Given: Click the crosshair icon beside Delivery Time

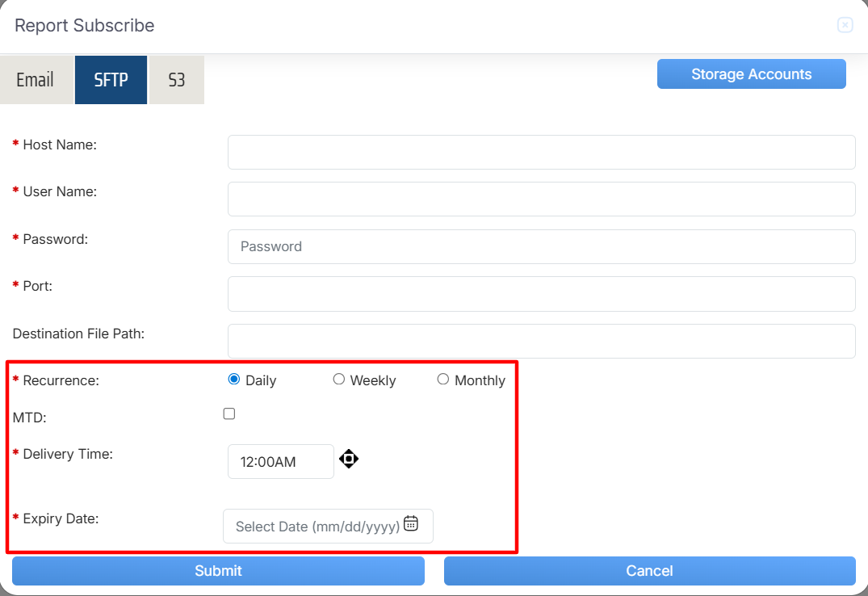Looking at the screenshot, I should click(349, 460).
